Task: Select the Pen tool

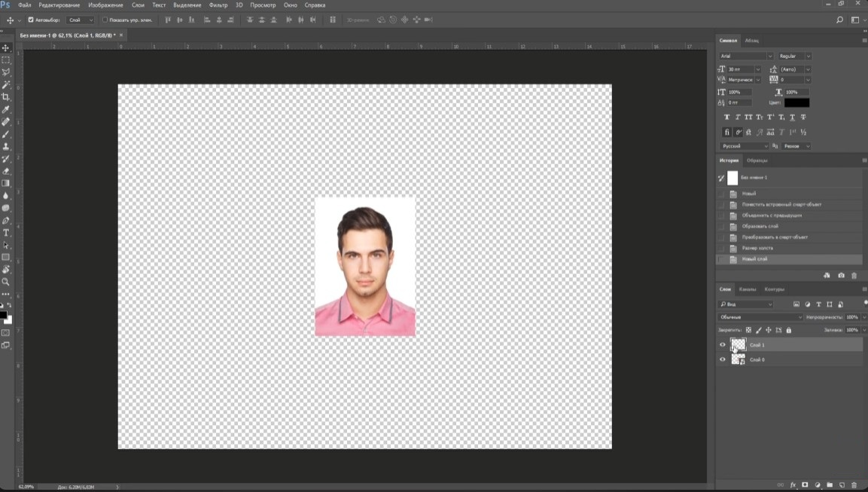Action: 6,221
